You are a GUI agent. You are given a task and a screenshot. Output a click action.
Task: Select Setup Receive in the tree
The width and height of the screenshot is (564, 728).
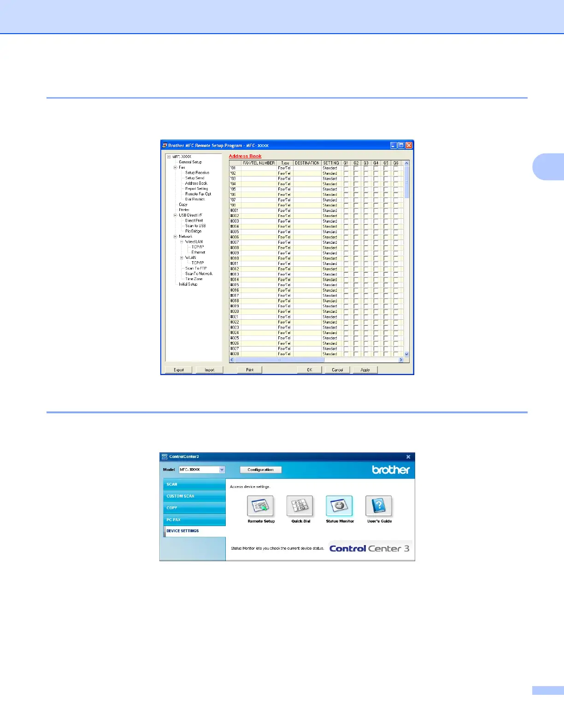point(197,173)
